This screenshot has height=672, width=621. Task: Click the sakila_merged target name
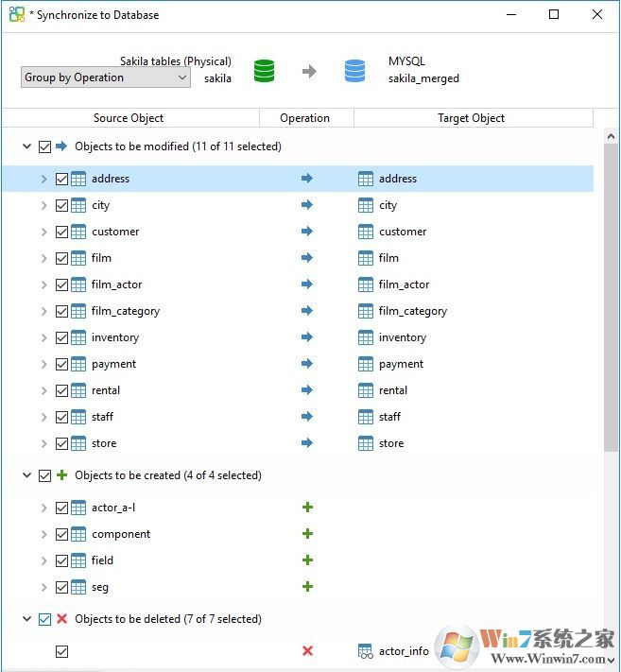423,78
